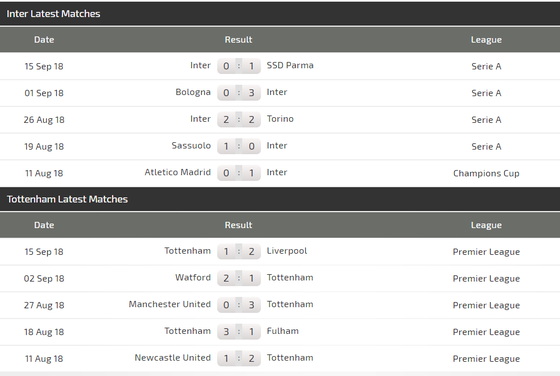Click the Inter vs SSD Parma score box
Screen dimensions: 560x376
239,66
